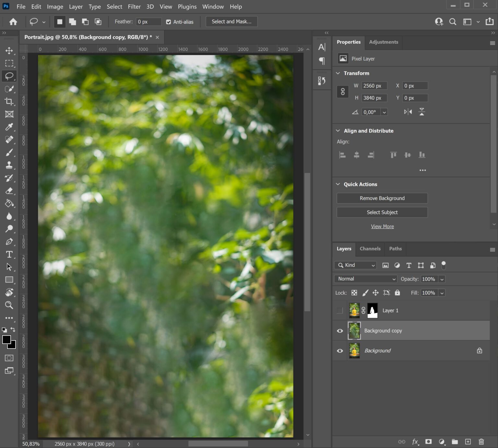Select the Eyedropper tool
Viewport: 498px width, 448px height.
(9, 127)
